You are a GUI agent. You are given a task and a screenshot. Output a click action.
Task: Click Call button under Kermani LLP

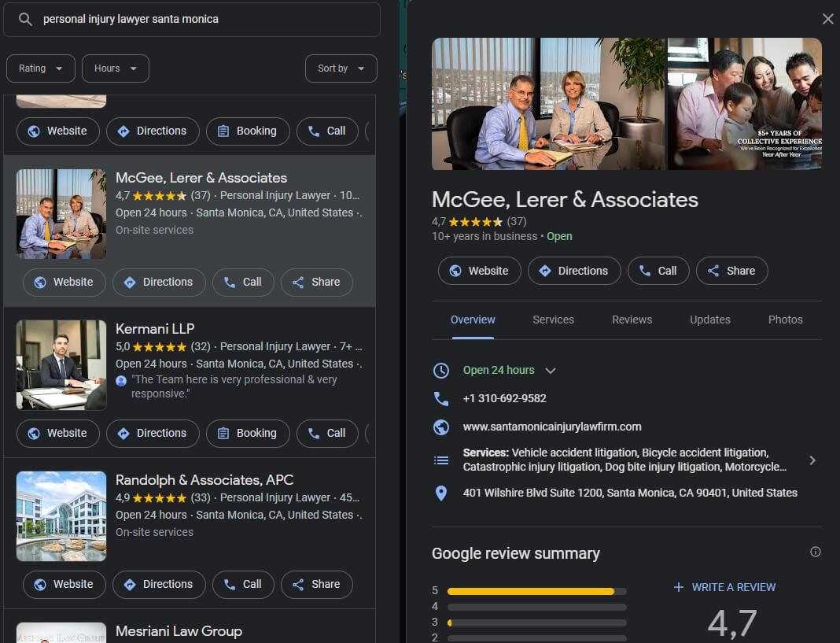(327, 434)
